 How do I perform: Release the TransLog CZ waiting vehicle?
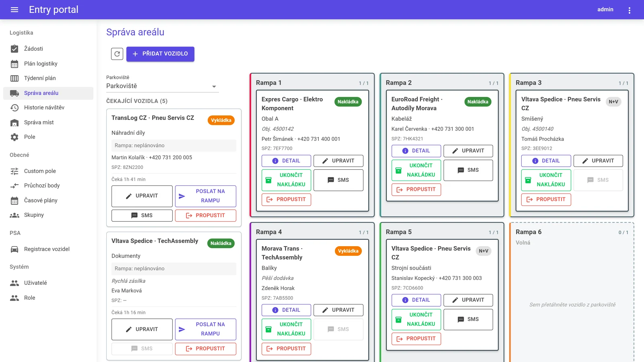tap(206, 216)
